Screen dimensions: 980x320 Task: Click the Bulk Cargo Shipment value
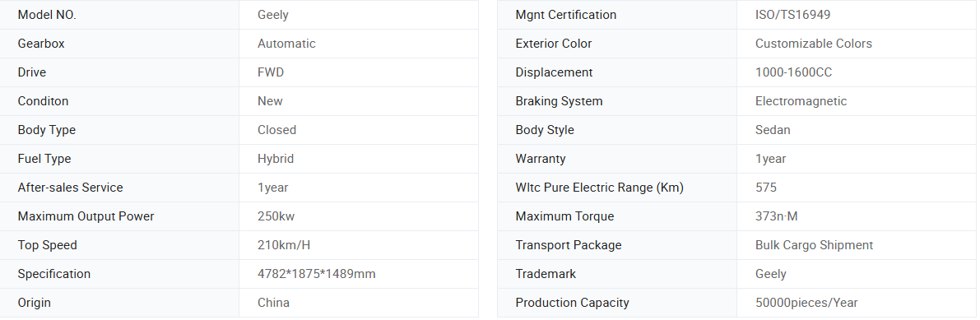click(814, 245)
